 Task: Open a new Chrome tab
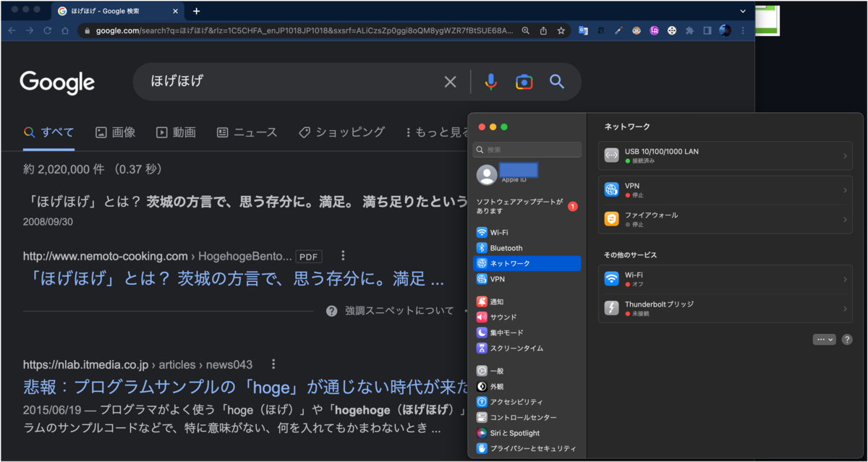click(196, 11)
